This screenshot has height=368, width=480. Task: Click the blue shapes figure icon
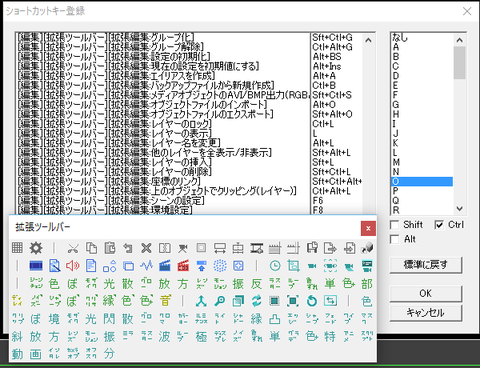coord(109,266)
